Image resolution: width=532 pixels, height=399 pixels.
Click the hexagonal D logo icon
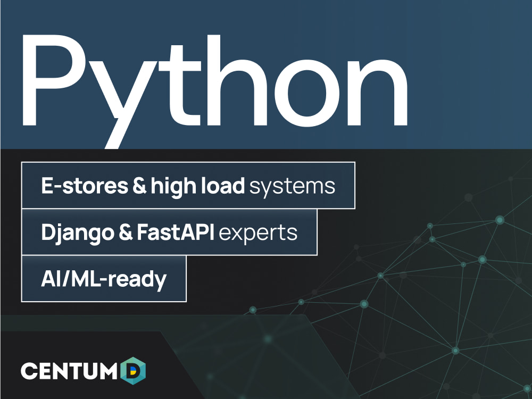click(133, 371)
